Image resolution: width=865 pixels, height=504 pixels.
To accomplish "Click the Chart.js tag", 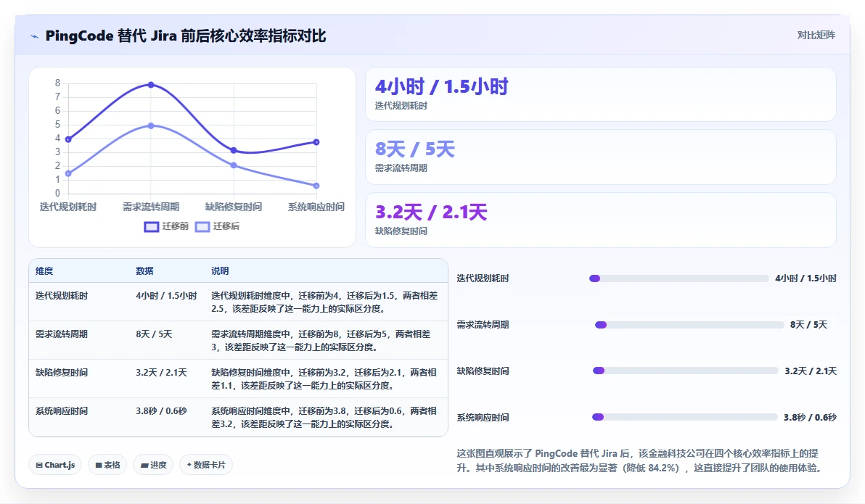I will (x=55, y=465).
